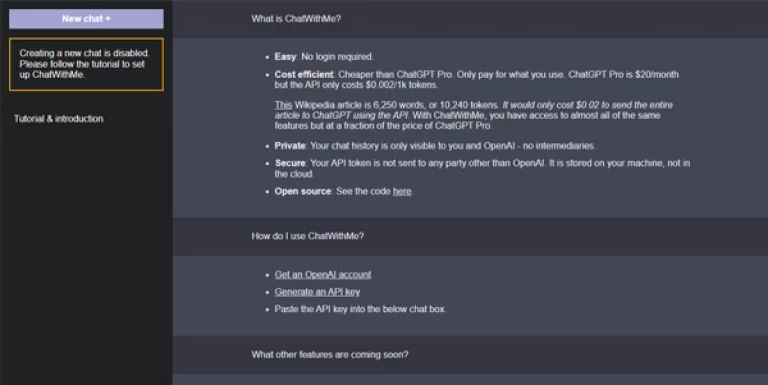Click the 'Creating a new chat is disabled' notice
The width and height of the screenshot is (768, 385).
tap(86, 64)
